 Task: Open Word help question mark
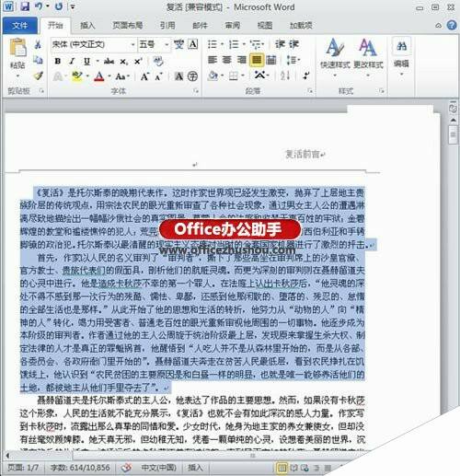452,25
